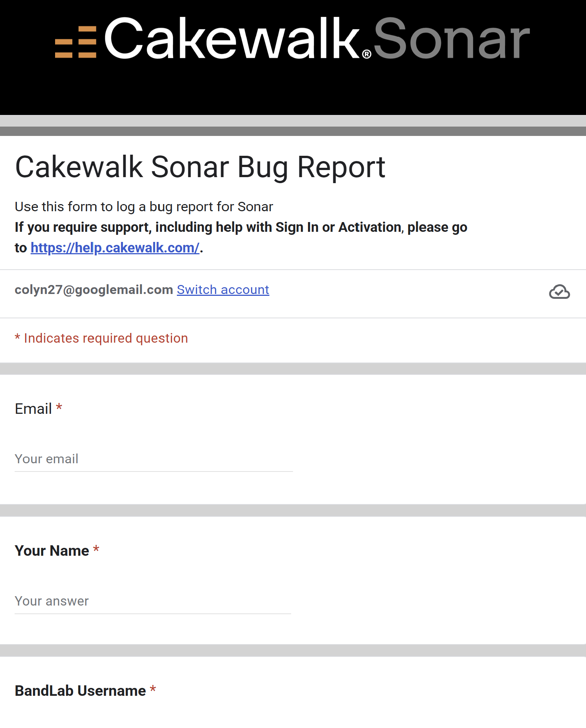Click the gray Sonar wordmark in banner

[x=451, y=39]
